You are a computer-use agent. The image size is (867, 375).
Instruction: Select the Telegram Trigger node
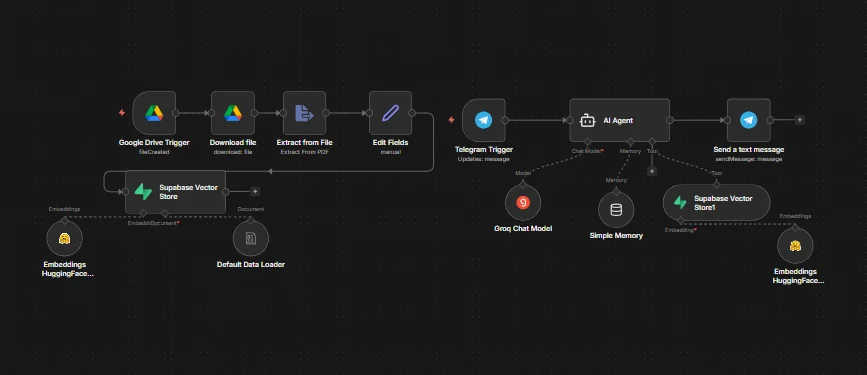click(484, 120)
